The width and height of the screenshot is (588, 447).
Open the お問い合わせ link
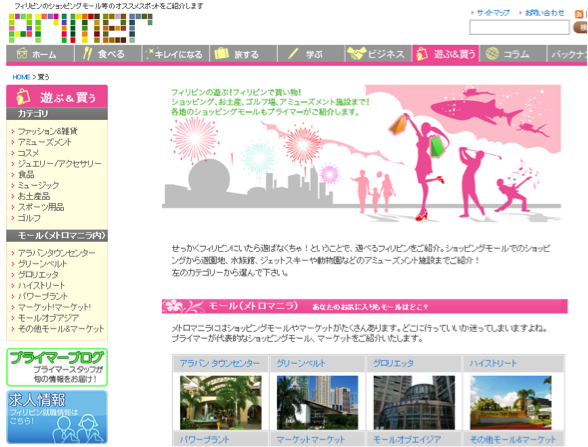click(544, 13)
